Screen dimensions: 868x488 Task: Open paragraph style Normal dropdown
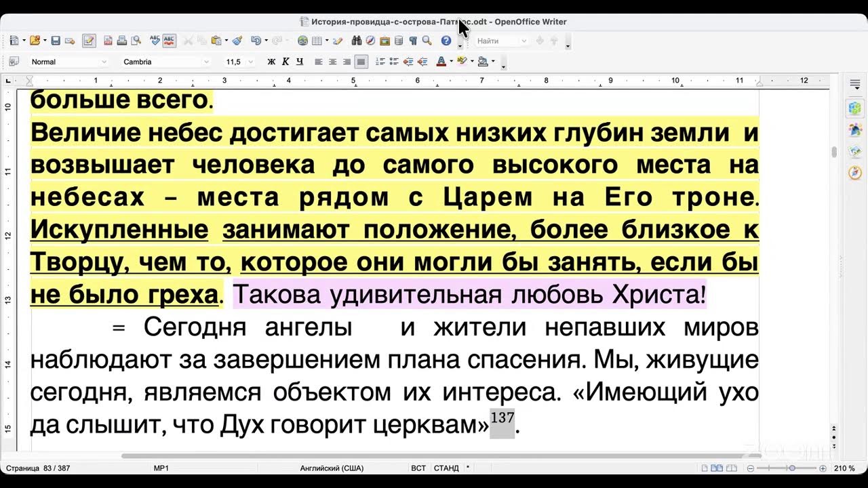[x=104, y=62]
